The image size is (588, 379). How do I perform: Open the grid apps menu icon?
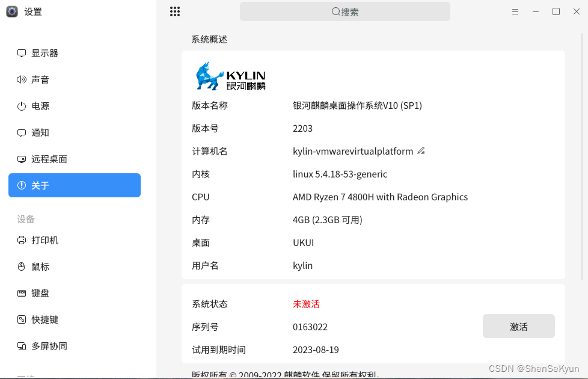175,11
